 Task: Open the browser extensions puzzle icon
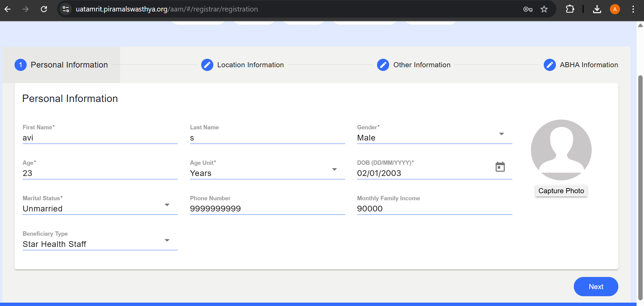point(570,9)
